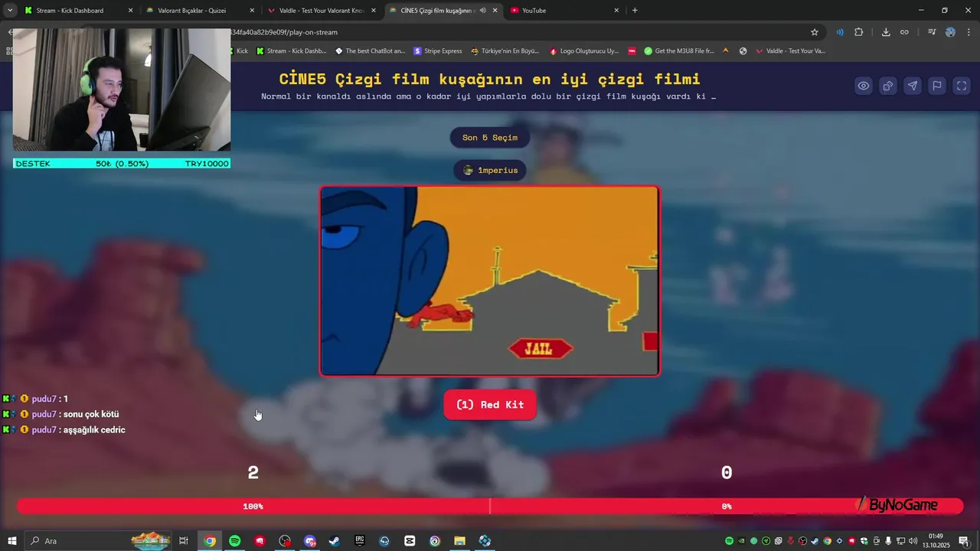The width and height of the screenshot is (980, 551).
Task: Switch to the YouTube tab
Action: point(564,11)
